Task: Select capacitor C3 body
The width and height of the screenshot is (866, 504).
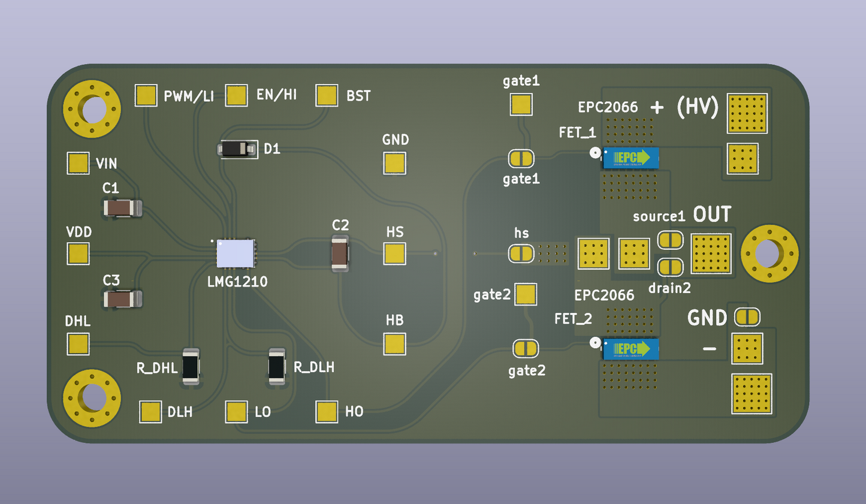Action: (122, 298)
